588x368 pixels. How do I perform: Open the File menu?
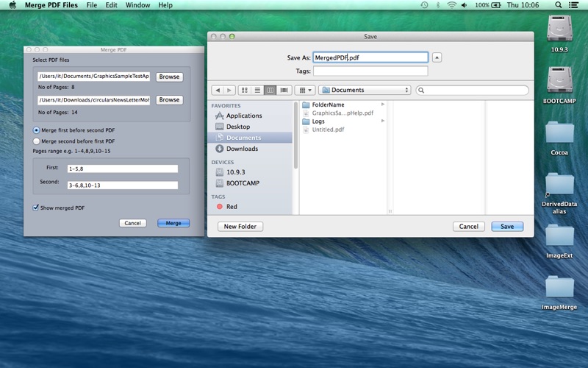click(x=91, y=5)
